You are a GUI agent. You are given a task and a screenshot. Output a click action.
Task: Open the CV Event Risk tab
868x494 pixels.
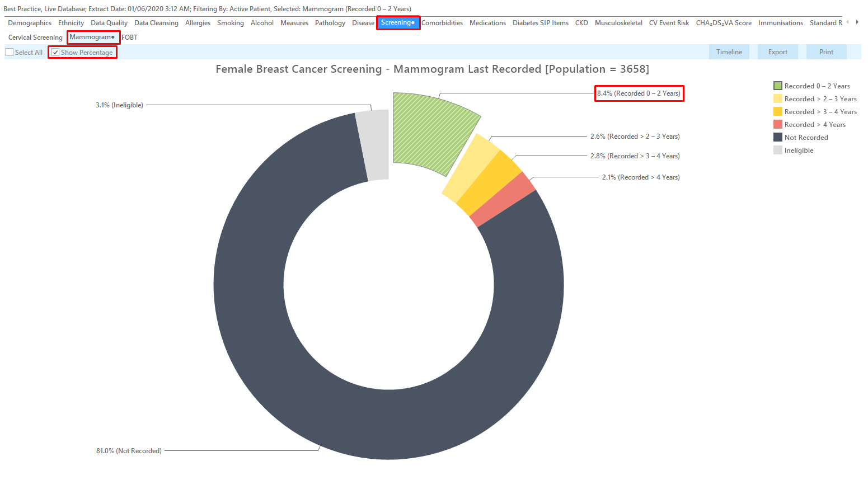(669, 23)
